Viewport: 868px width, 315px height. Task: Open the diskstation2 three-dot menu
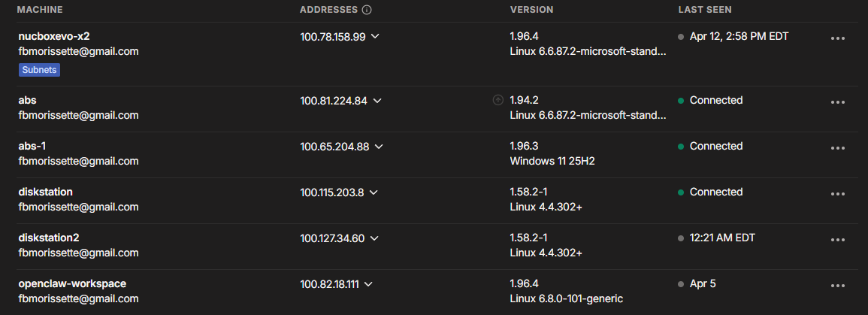click(838, 240)
